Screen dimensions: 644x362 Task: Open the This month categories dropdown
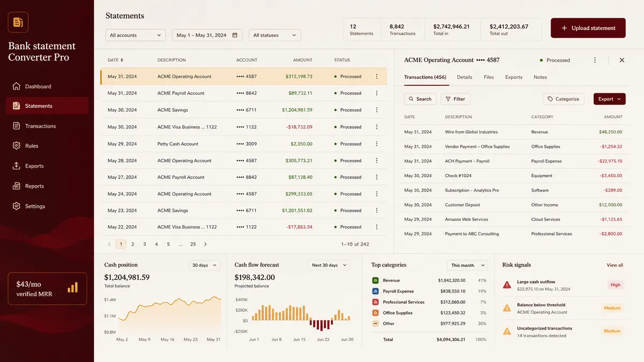[467, 265]
